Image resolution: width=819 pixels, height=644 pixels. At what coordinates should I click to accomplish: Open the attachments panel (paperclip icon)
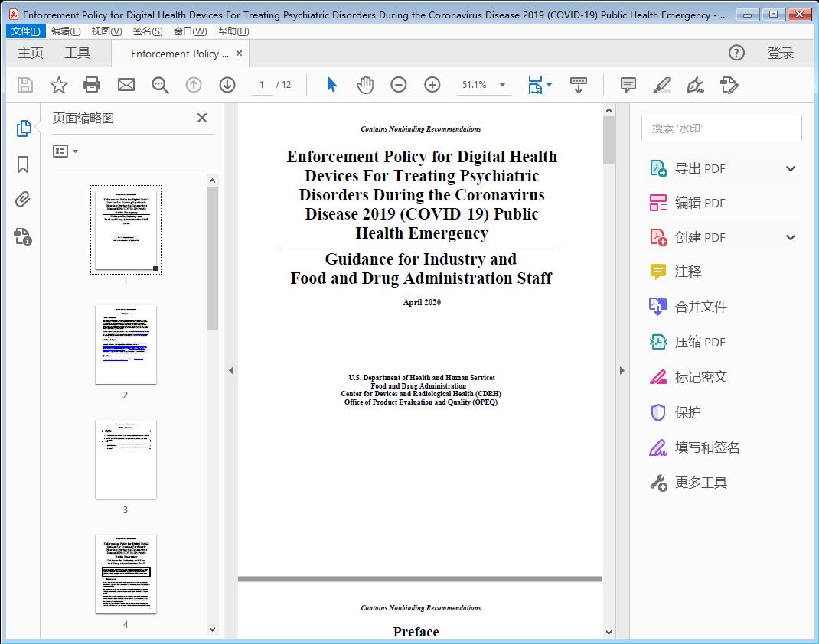pos(22,199)
